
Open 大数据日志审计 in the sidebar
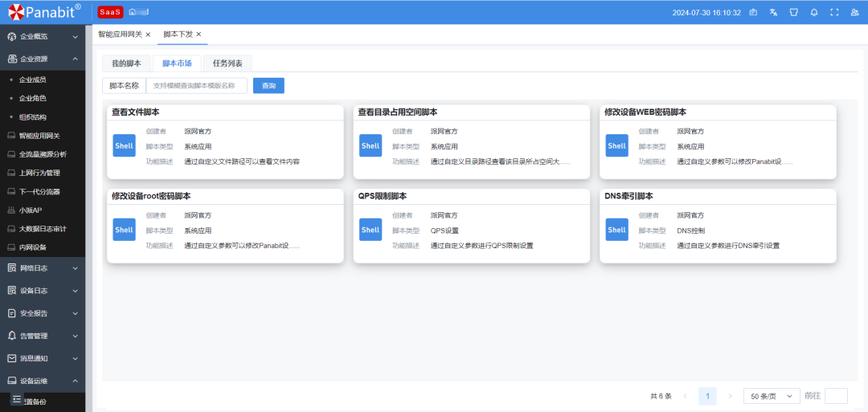43,229
